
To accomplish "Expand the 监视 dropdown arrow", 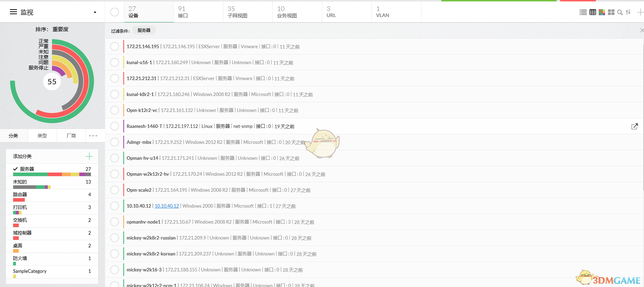I will [x=95, y=12].
